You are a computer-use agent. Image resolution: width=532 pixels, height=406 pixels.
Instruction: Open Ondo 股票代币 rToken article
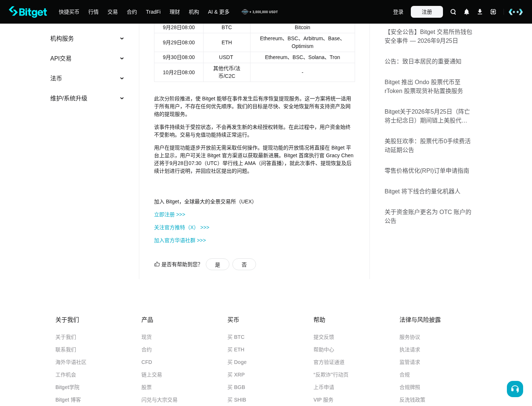424,86
